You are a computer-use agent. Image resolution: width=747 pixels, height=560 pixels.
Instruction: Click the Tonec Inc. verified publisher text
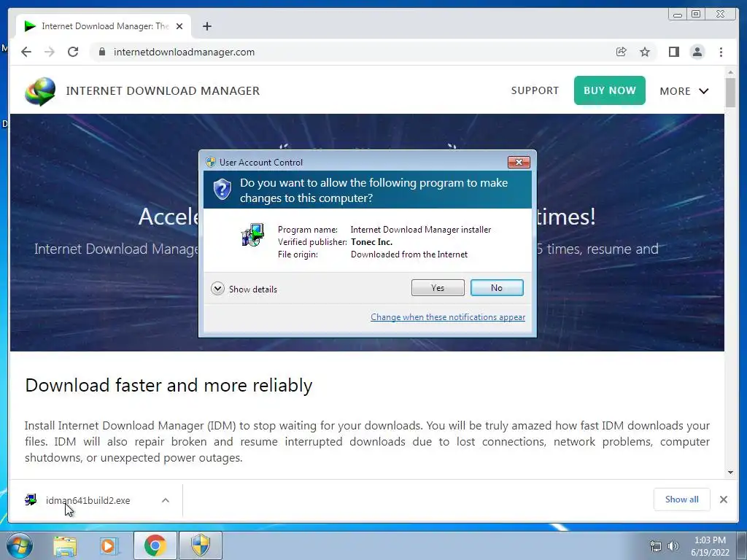371,242
